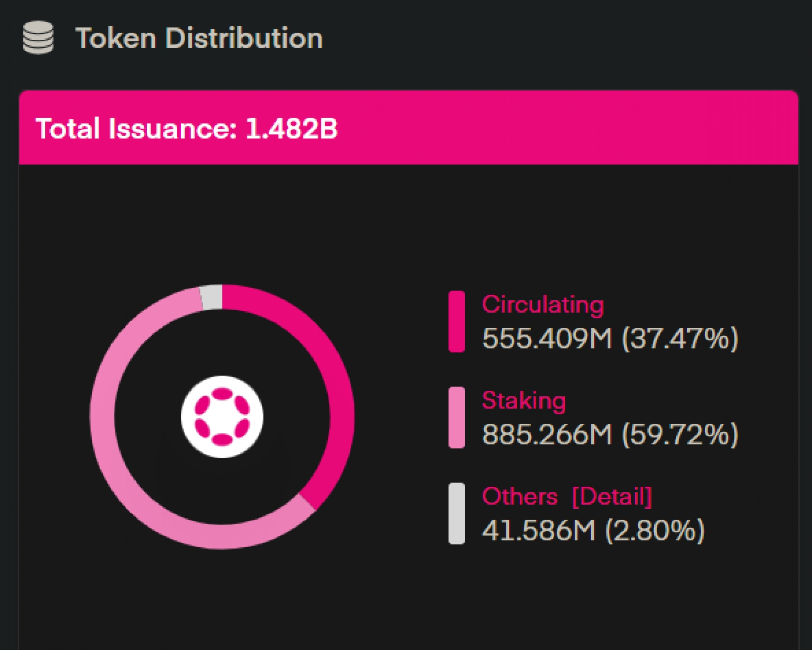Click the 555.409M (37.47%) value

pyautogui.click(x=610, y=338)
